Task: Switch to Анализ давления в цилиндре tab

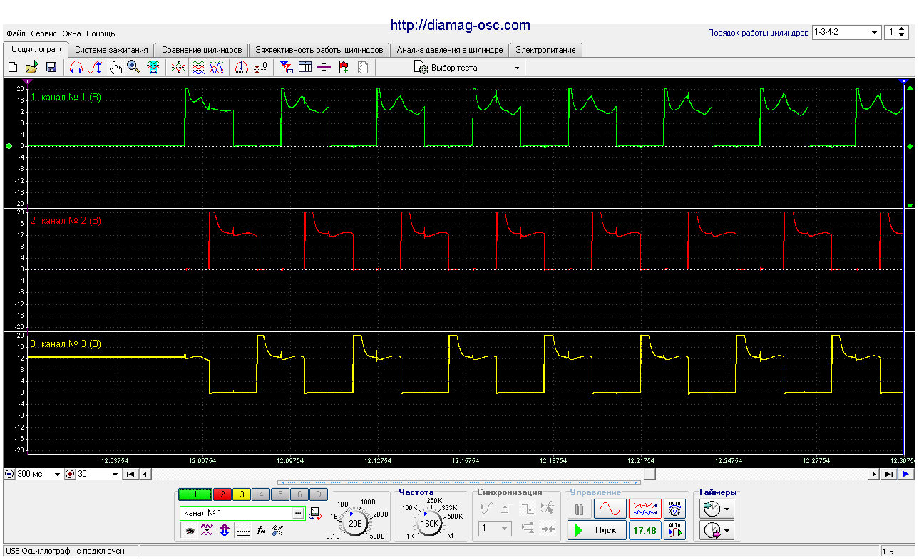Action: 450,50
